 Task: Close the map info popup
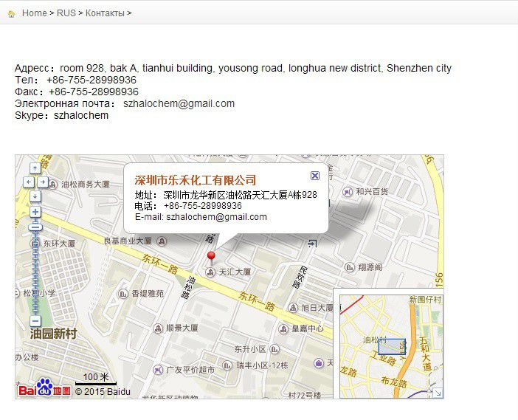(x=315, y=176)
